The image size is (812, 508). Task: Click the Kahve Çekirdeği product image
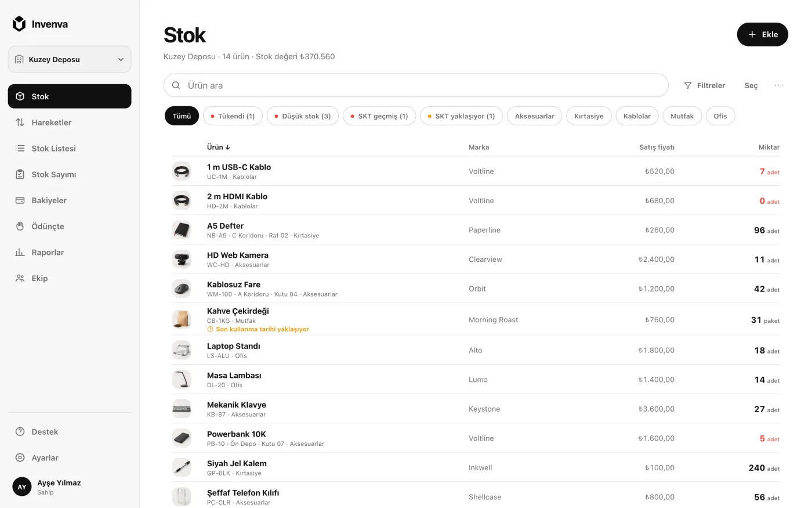click(x=182, y=319)
